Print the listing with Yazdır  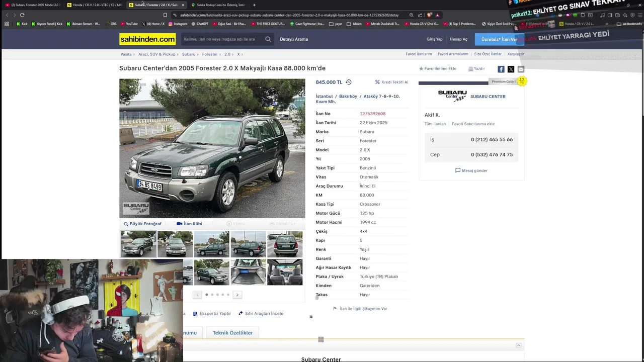(x=476, y=68)
